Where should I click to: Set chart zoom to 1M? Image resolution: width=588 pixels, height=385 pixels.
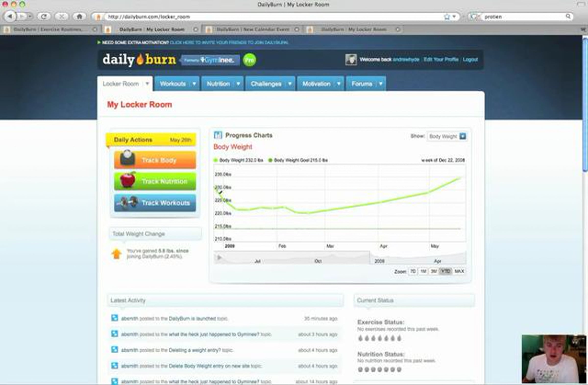[423, 271]
